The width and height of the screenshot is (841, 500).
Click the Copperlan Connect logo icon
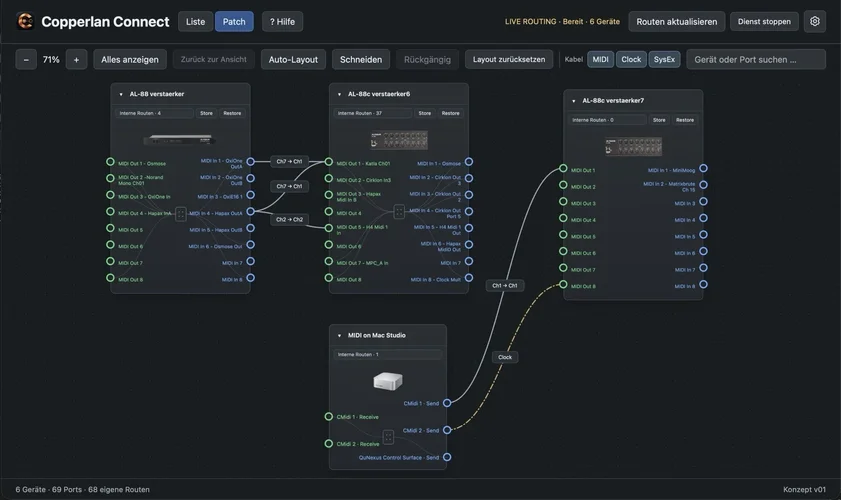pos(25,21)
